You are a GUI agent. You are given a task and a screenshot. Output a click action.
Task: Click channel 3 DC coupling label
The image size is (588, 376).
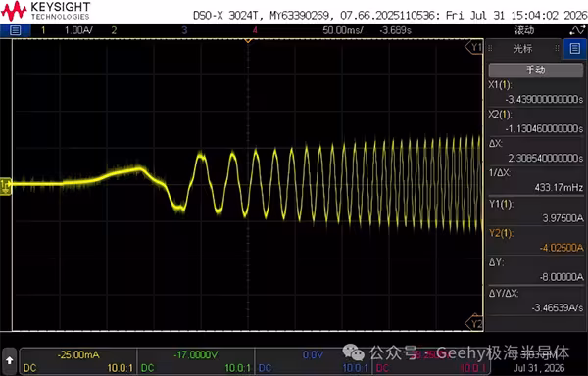pyautogui.click(x=266, y=368)
